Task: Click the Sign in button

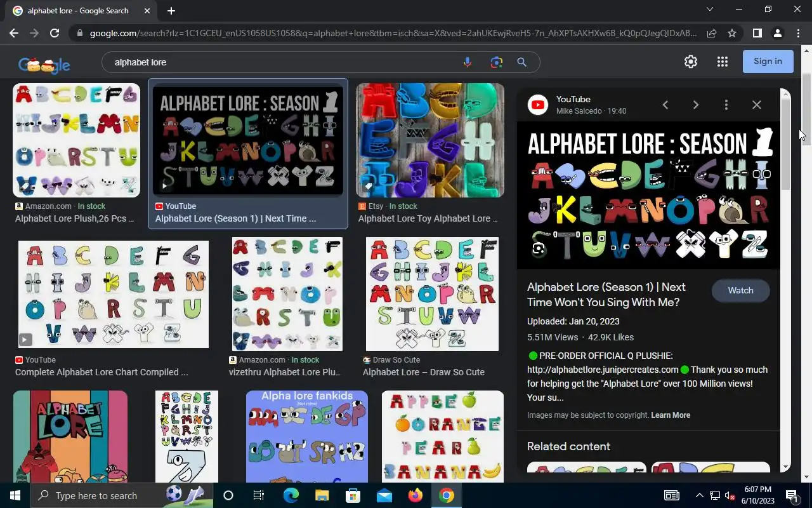Action: click(x=768, y=62)
